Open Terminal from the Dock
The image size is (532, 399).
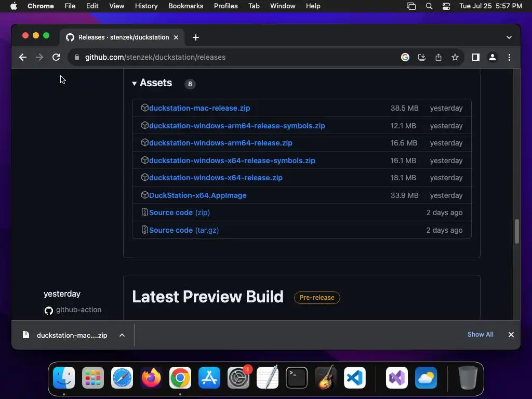297,378
